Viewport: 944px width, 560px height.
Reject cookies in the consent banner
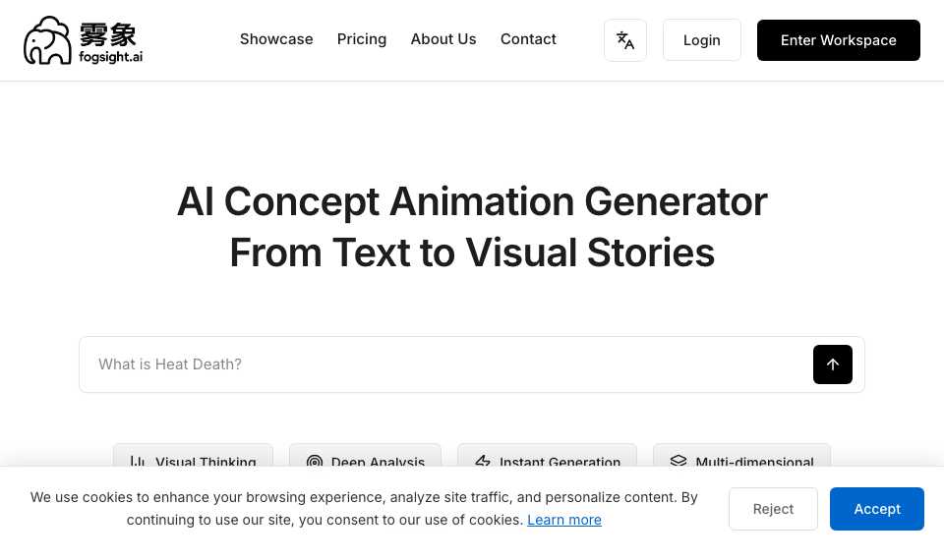click(773, 509)
